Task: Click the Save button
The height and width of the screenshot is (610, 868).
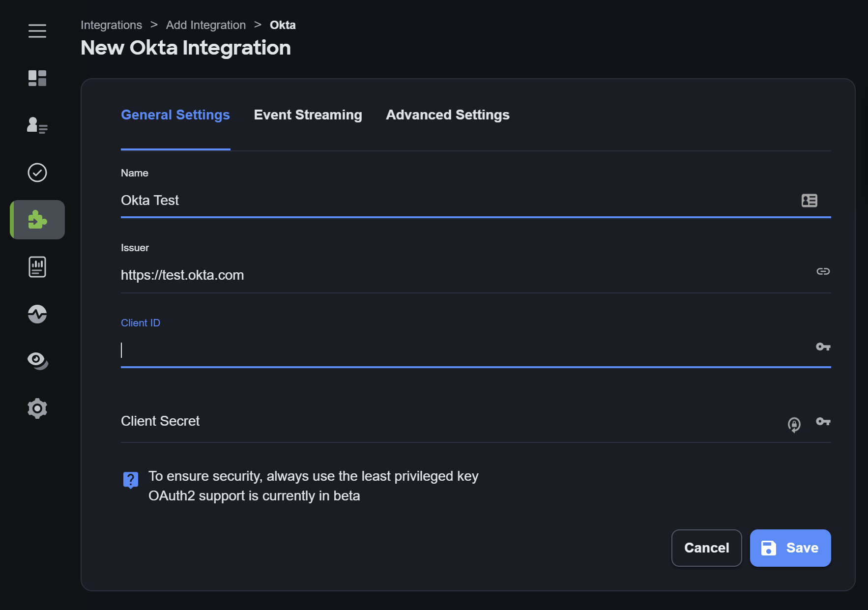Action: click(x=790, y=548)
